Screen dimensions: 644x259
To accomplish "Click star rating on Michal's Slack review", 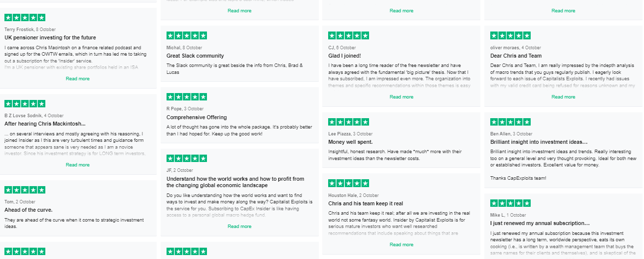I will point(187,35).
